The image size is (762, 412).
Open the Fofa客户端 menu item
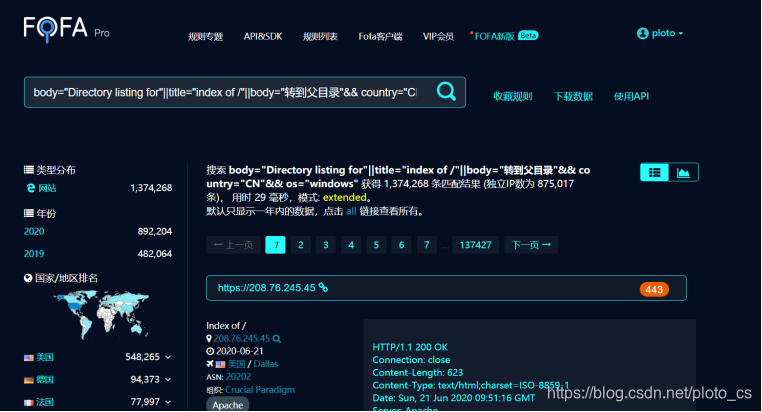click(x=380, y=36)
